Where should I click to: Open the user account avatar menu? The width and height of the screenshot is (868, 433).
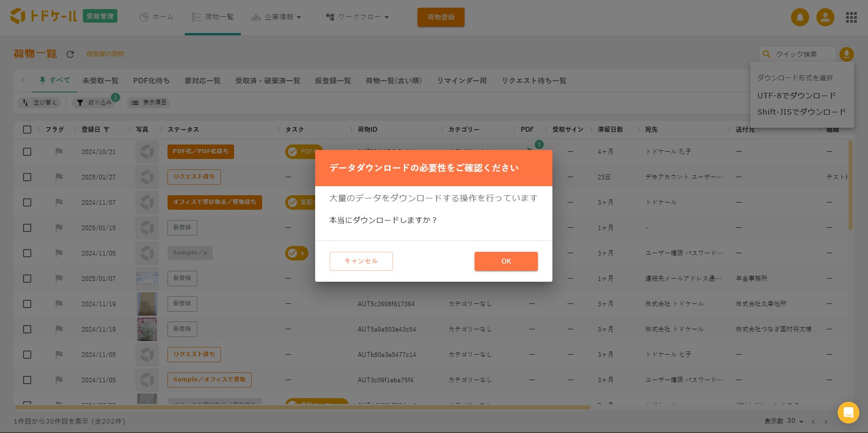tap(825, 17)
